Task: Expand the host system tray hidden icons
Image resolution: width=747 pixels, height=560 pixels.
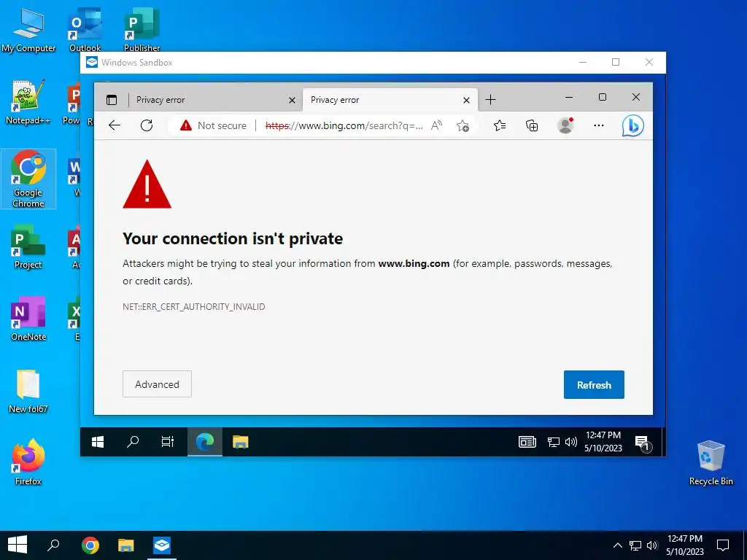Action: pyautogui.click(x=617, y=545)
